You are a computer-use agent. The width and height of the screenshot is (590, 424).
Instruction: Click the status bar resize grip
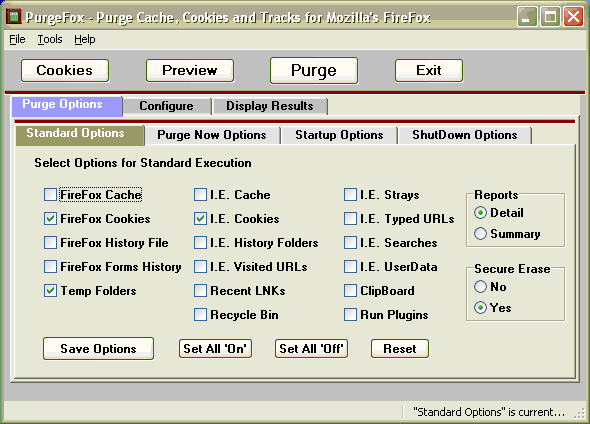coord(579,413)
